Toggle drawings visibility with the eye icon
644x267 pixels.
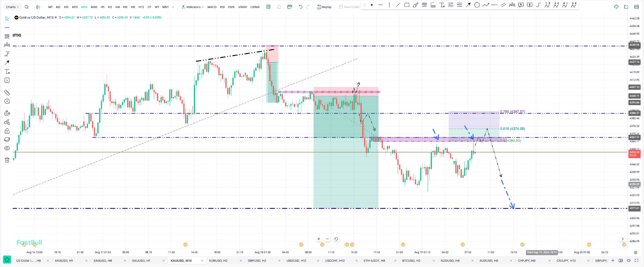pyautogui.click(x=7, y=148)
